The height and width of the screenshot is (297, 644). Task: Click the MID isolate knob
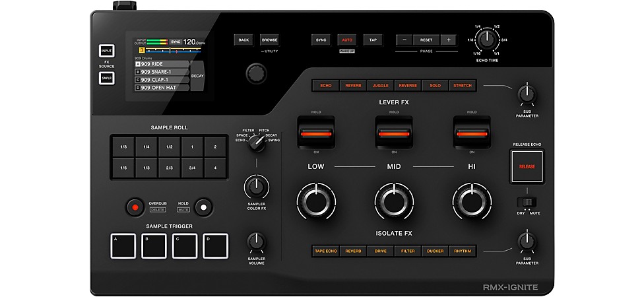[395, 201]
